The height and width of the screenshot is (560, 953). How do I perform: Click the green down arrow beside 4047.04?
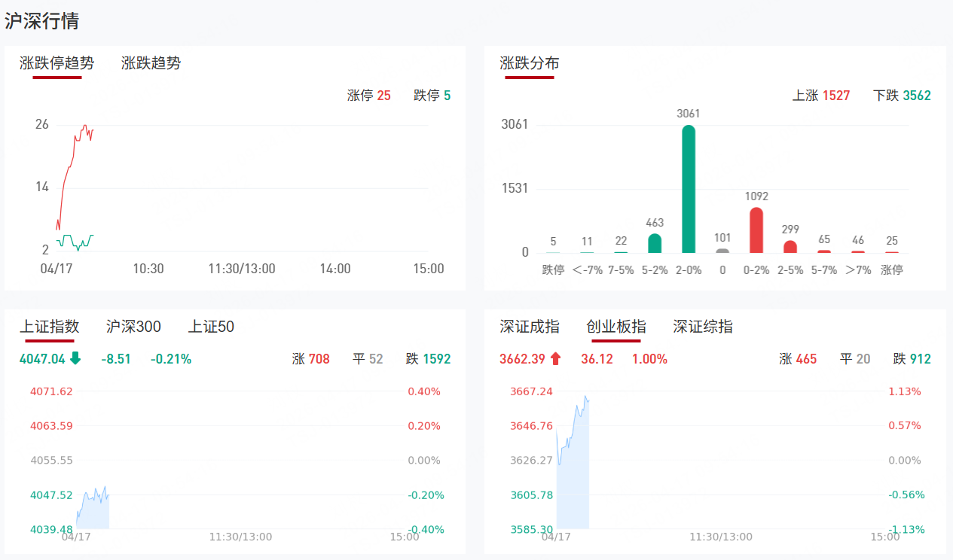click(x=75, y=359)
